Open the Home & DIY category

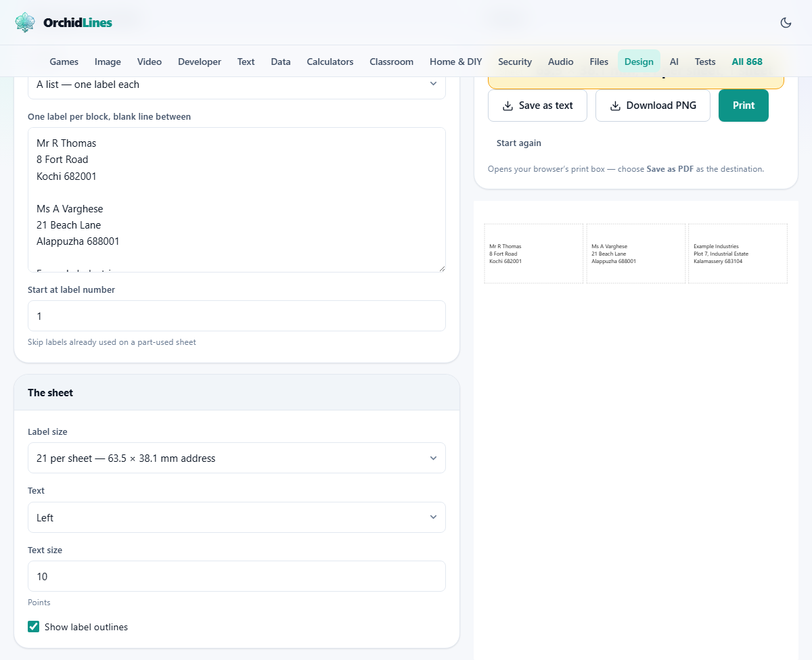click(456, 62)
